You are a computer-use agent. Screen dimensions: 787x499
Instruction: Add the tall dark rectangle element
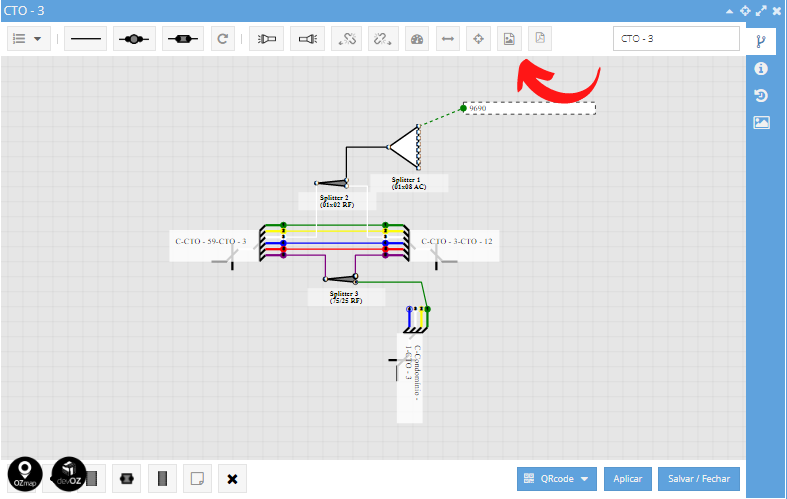click(162, 479)
